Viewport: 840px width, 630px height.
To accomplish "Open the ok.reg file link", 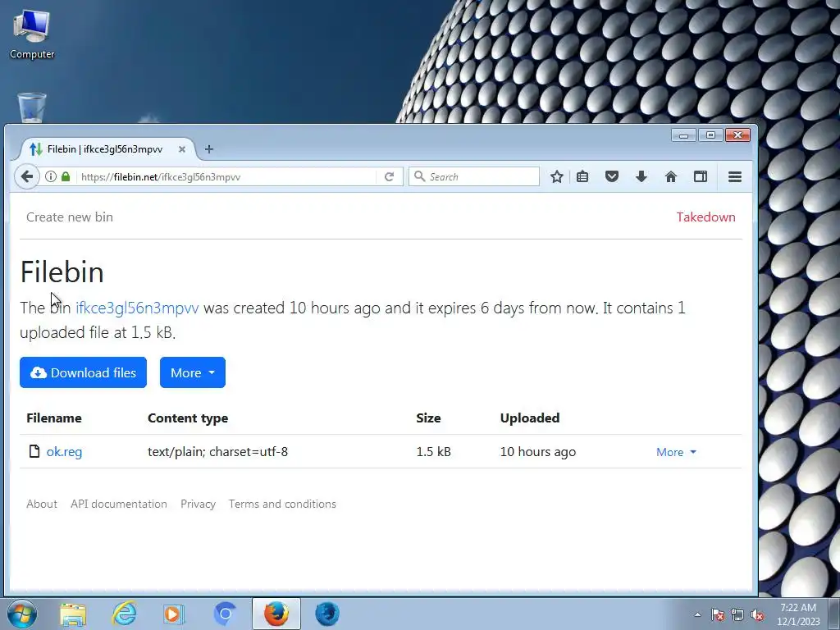I will 64,452.
